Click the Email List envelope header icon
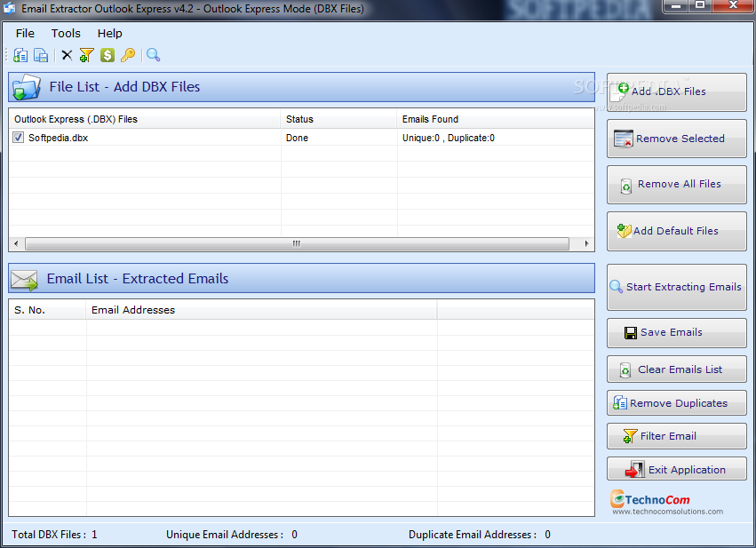 point(24,280)
